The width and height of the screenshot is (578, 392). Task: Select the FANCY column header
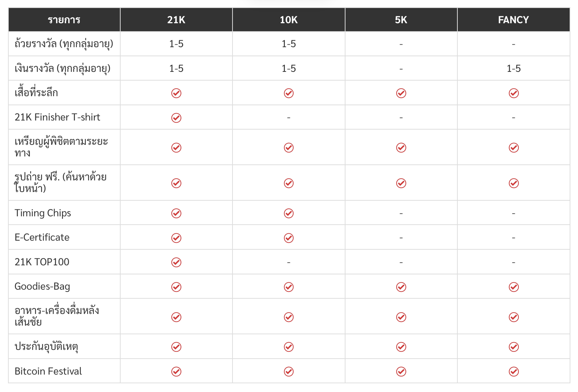513,20
